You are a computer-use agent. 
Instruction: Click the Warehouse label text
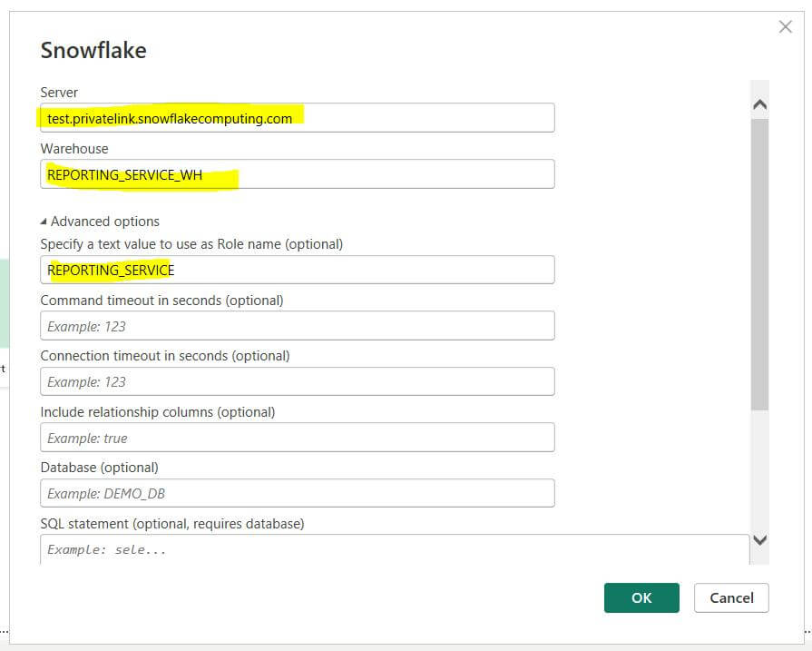[74, 149]
